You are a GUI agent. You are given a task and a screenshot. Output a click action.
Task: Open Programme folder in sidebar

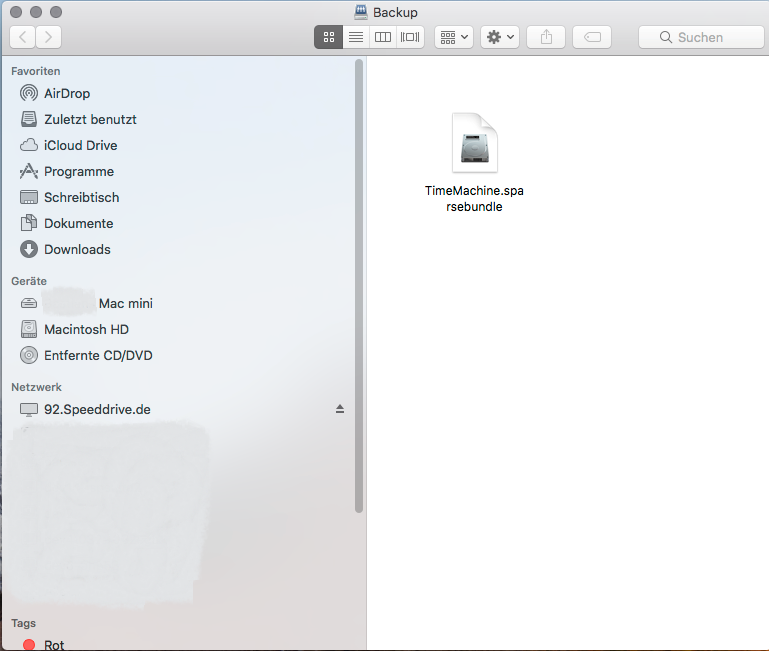pyautogui.click(x=78, y=171)
